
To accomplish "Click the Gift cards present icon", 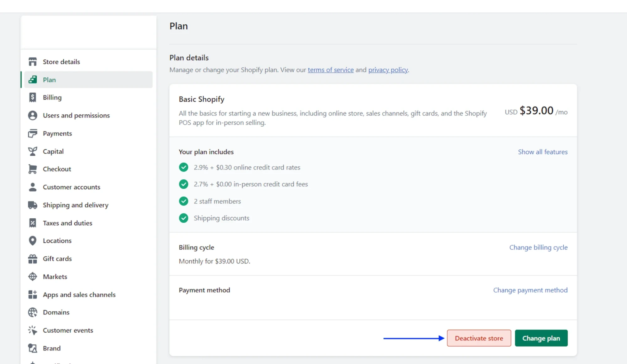I will pyautogui.click(x=33, y=259).
